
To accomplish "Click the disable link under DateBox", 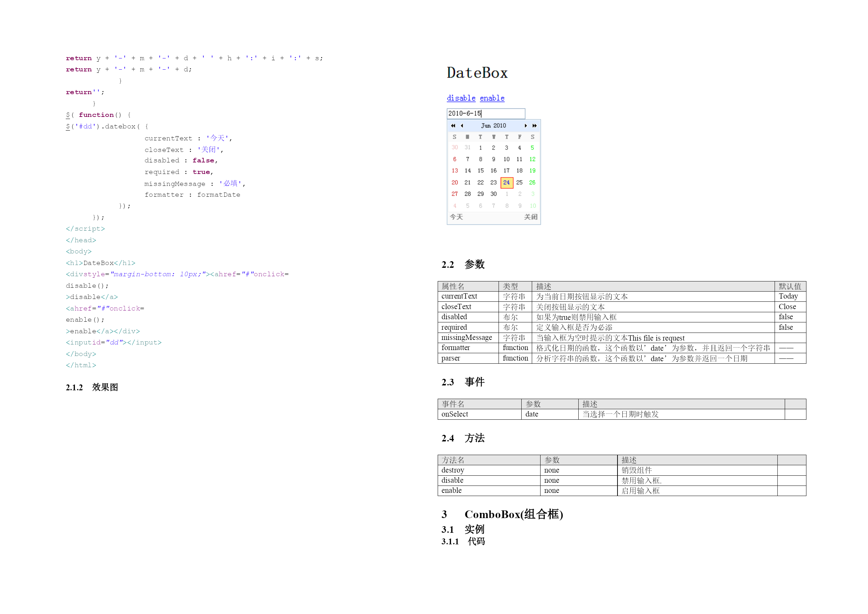I will [461, 98].
